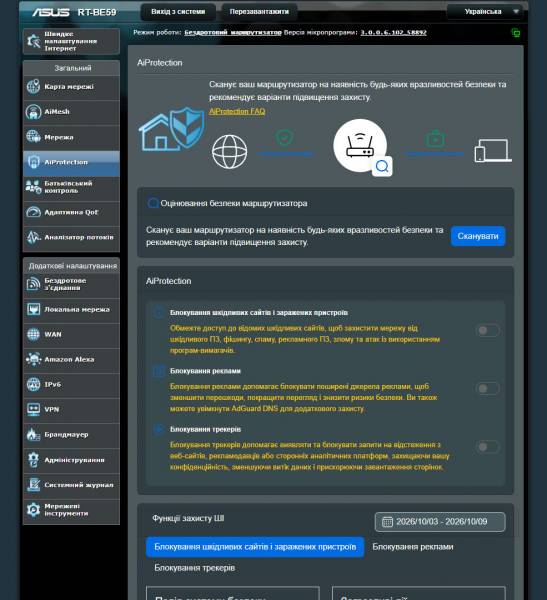Click the router icon in white circle

pos(359,145)
